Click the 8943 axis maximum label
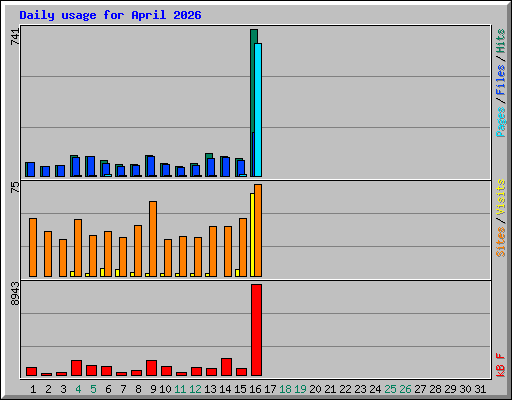This screenshot has width=512, height=400. [15, 293]
